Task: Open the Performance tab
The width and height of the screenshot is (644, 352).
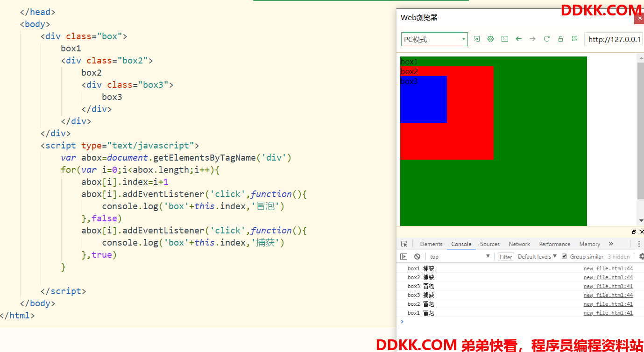Action: click(555, 244)
